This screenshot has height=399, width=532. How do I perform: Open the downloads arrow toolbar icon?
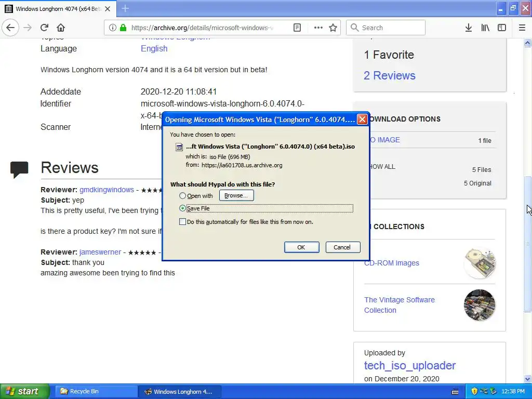tap(469, 28)
